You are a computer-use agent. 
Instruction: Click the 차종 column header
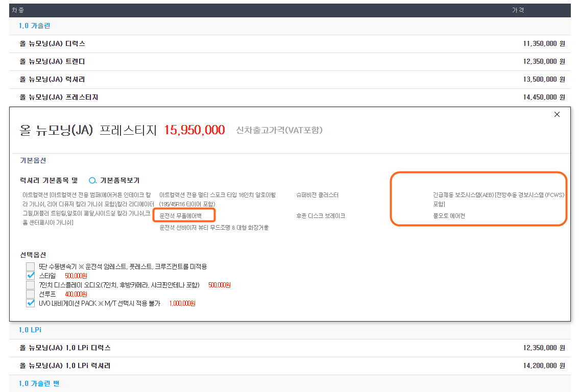click(18, 10)
